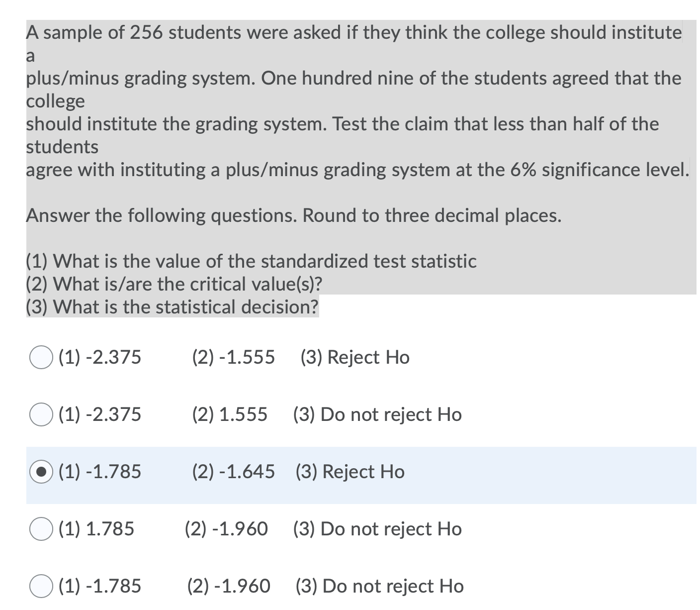Select the last radio button option
The height and width of the screenshot is (610, 700).
coord(42,586)
